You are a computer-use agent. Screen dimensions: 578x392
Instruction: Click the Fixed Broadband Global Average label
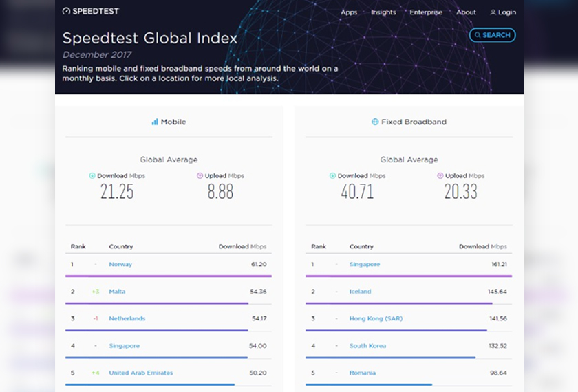409,160
